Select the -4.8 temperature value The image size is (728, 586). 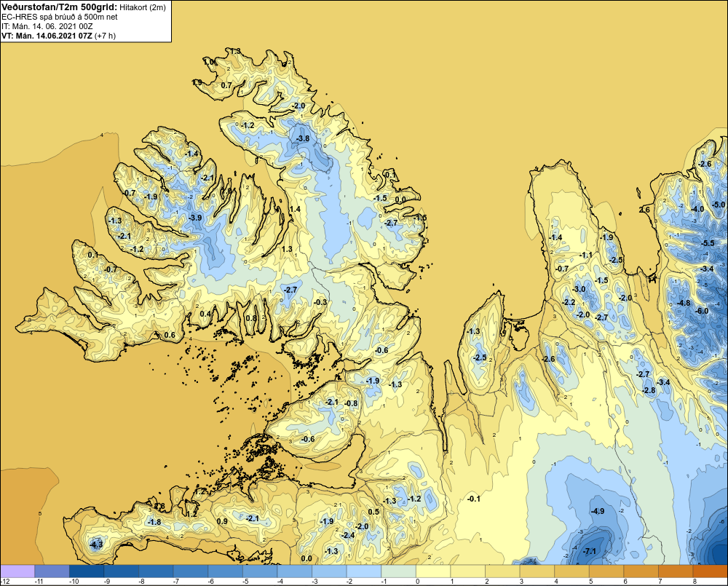pos(683,303)
